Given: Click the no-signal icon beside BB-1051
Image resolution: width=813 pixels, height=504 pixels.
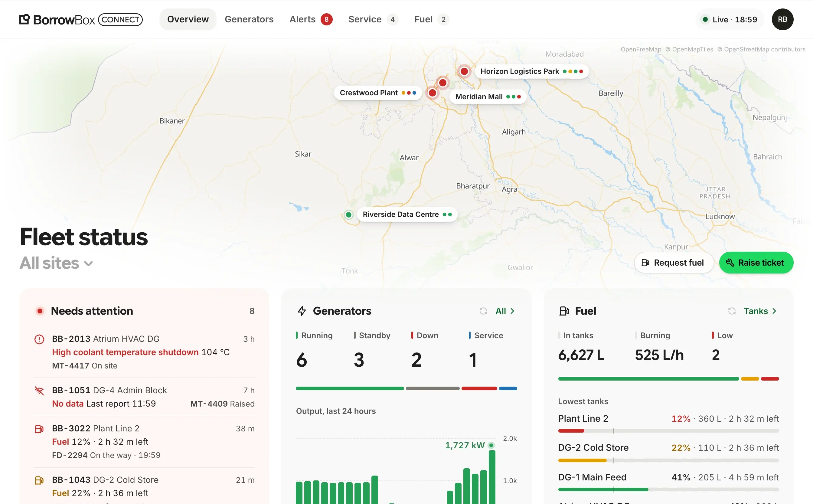Looking at the screenshot, I should pos(39,390).
